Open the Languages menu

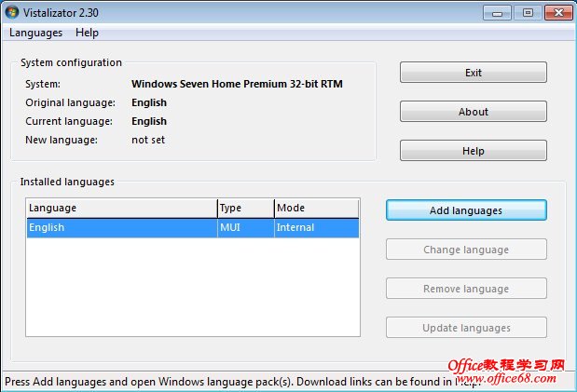pyautogui.click(x=35, y=33)
